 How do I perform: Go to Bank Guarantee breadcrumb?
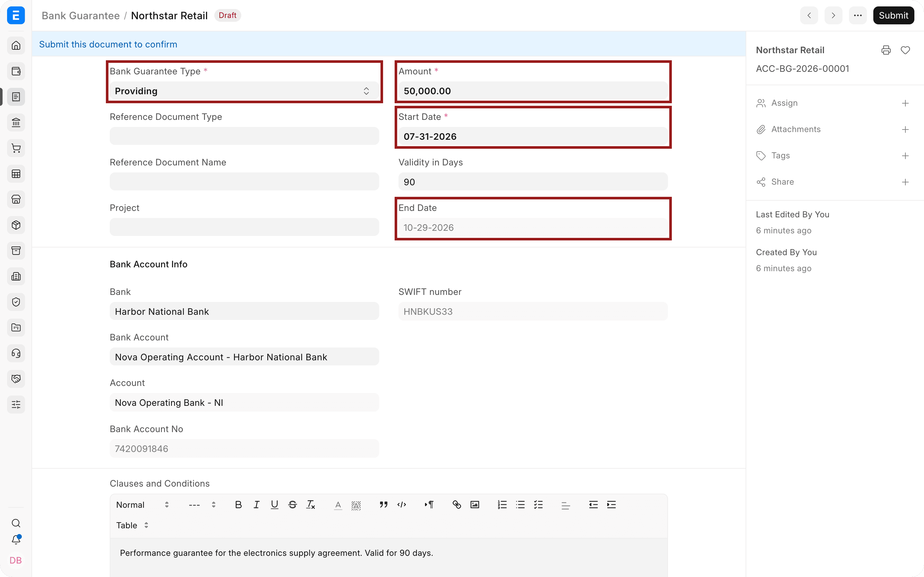[81, 15]
